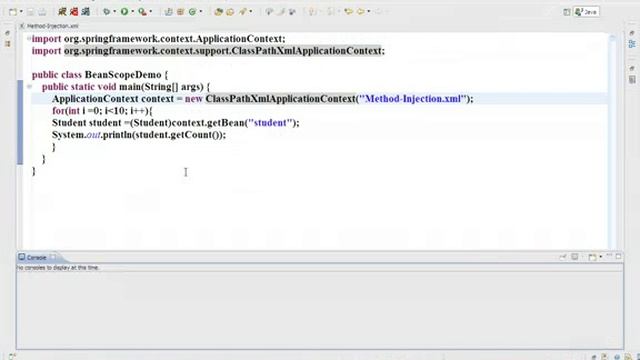Click the New file toolbar icon
640x360 pixels.
point(13,12)
